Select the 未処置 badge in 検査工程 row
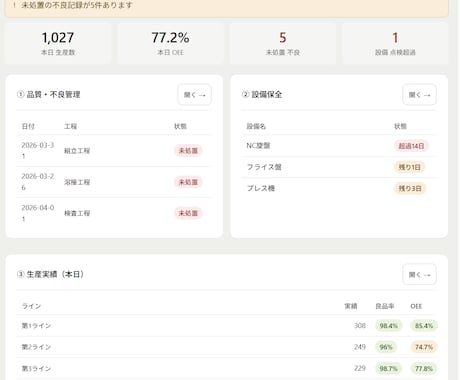Image resolution: width=460 pixels, height=380 pixels. [x=188, y=213]
